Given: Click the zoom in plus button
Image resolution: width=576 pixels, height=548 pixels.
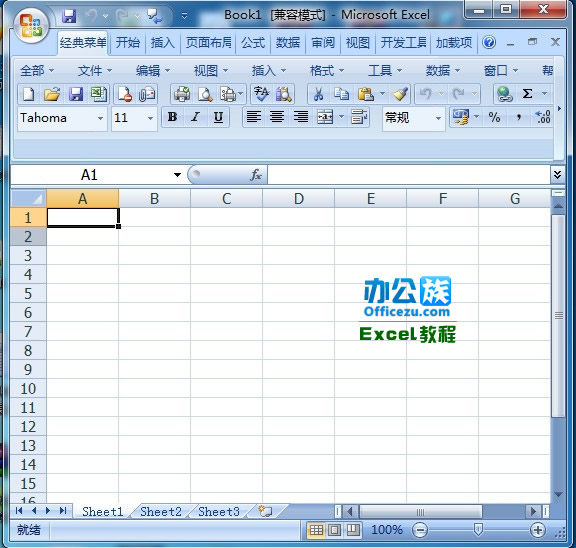Looking at the screenshot, I should click(x=537, y=530).
